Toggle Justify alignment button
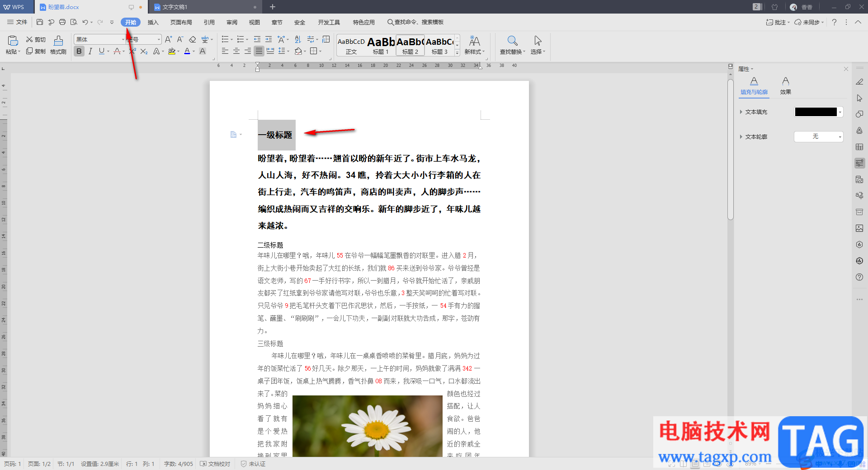This screenshot has height=470, width=868. pos(259,51)
